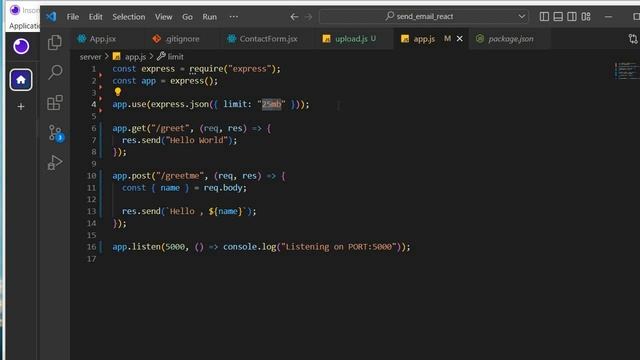Click the minimap code preview
Viewport: 640px width, 360px height.
[626, 70]
